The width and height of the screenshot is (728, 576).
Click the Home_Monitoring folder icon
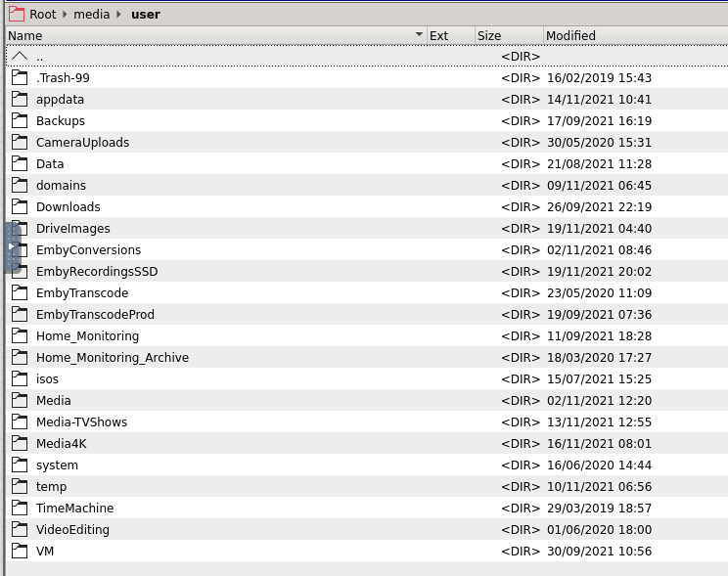[19, 335]
